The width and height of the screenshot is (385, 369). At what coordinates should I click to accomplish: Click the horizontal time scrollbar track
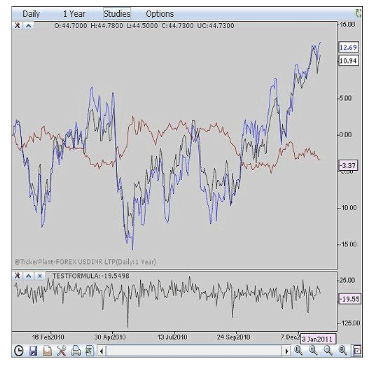pos(194,351)
